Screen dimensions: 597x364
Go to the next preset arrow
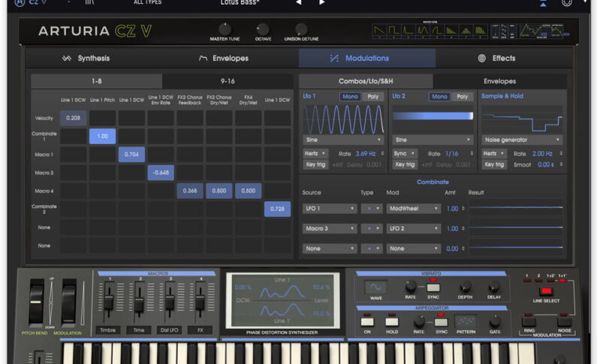(x=321, y=2)
